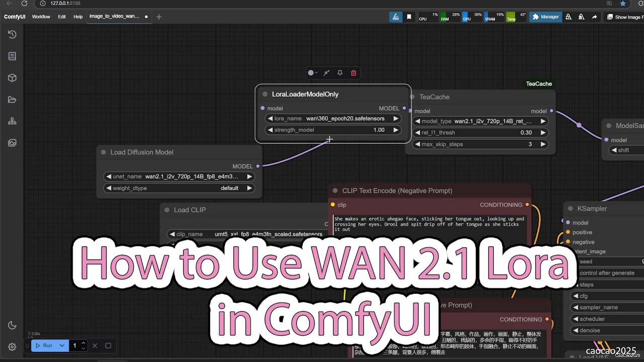The height and width of the screenshot is (362, 644).
Task: Open the node tree hierarchy sidebar icon
Action: tap(12, 121)
